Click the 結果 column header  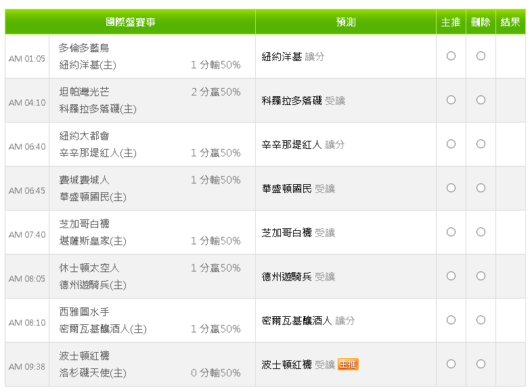(510, 22)
